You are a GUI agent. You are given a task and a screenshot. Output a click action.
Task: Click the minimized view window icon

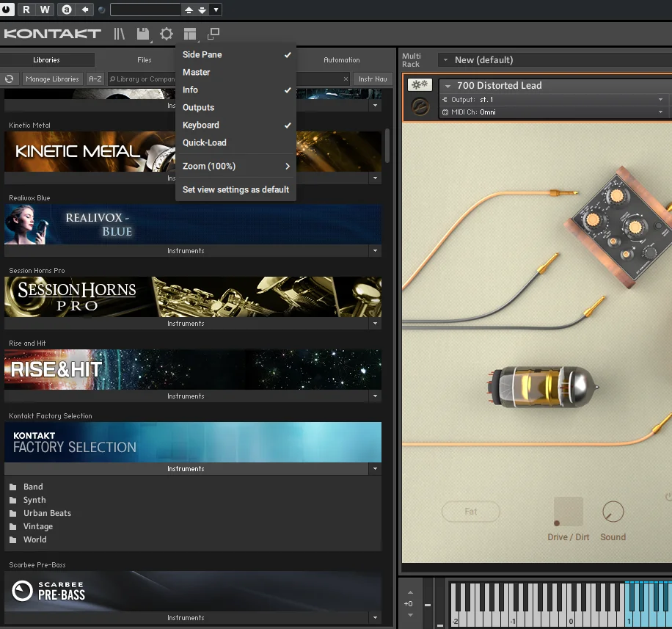point(213,34)
